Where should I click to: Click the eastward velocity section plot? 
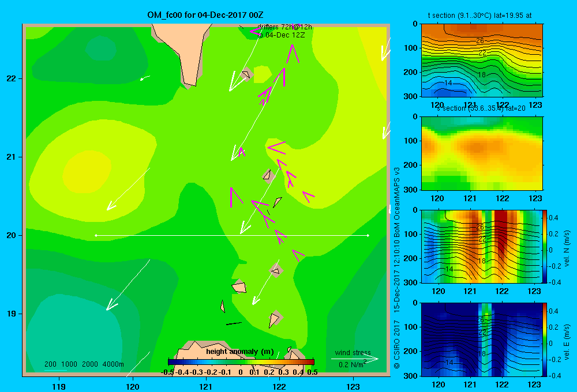482,340
